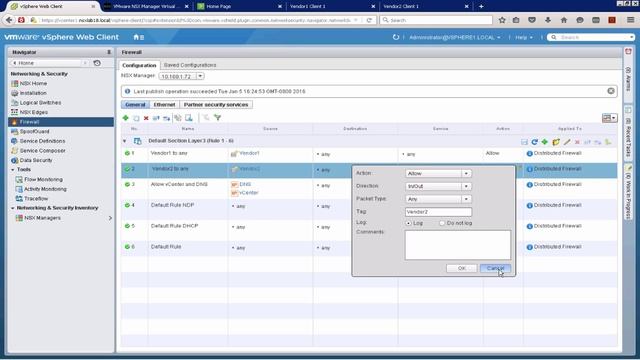Click refresh icon in Default Section row

tap(534, 142)
